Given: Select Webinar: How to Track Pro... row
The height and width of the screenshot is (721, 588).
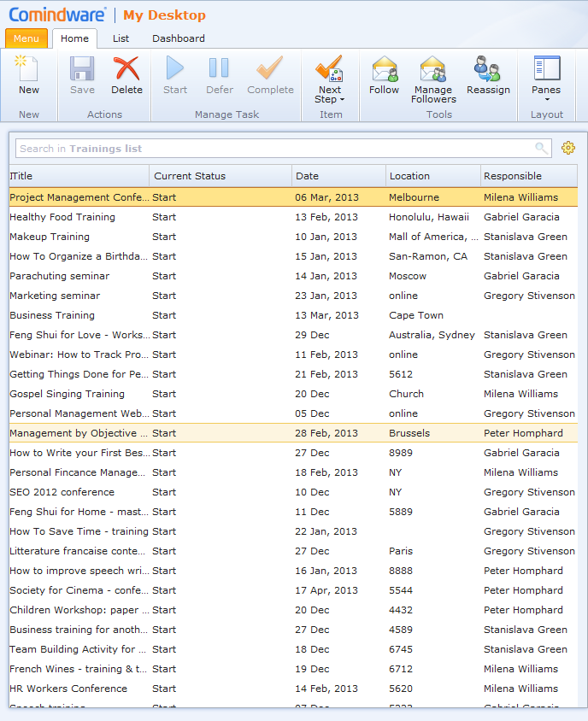Looking at the screenshot, I should click(293, 355).
